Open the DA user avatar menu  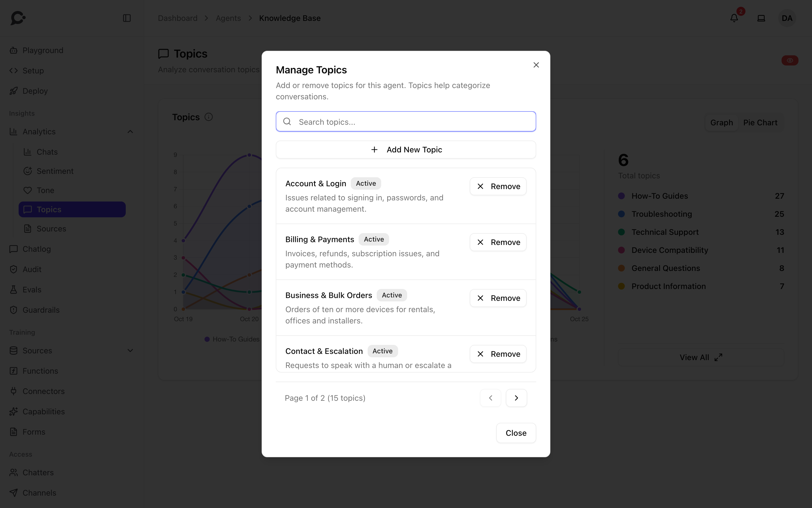click(787, 18)
